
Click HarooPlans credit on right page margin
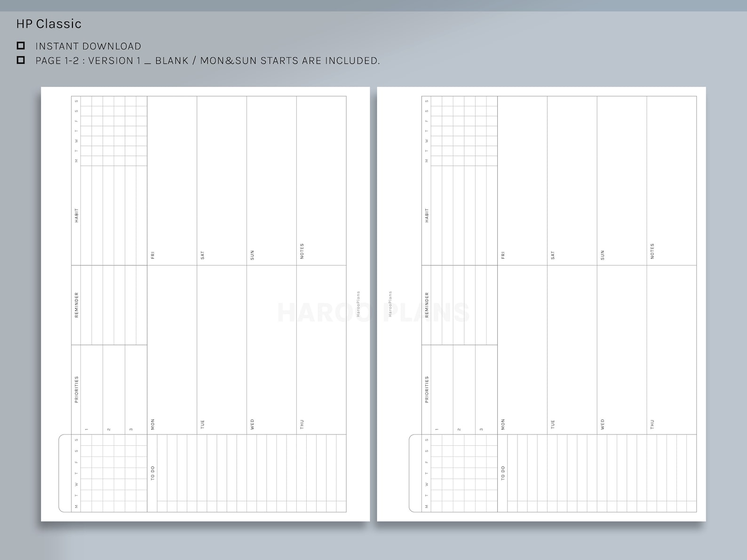(x=390, y=304)
